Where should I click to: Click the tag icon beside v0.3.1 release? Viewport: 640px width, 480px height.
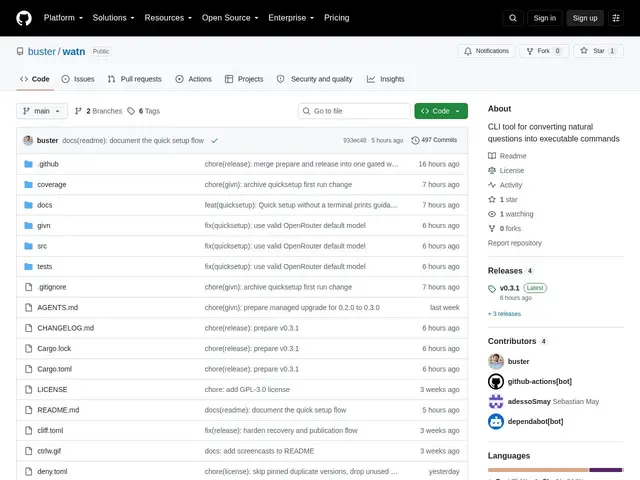tap(492, 289)
